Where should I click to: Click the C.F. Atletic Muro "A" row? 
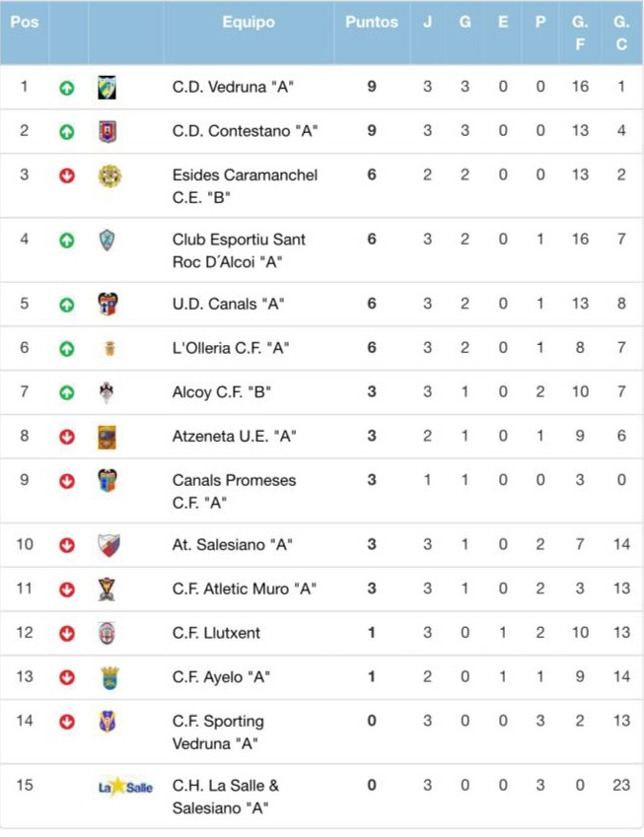(244, 589)
